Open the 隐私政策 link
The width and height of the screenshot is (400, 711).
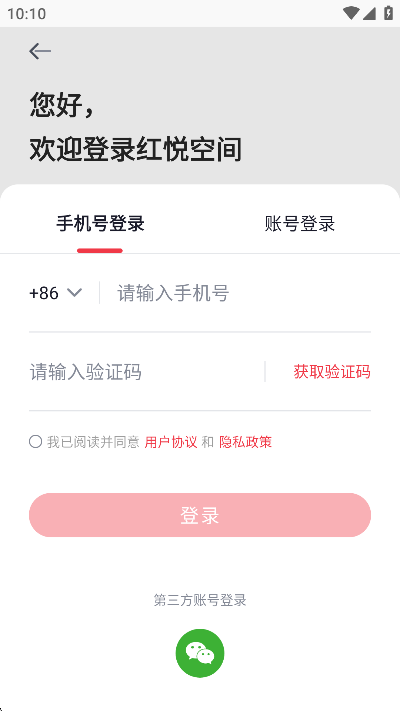tap(245, 442)
